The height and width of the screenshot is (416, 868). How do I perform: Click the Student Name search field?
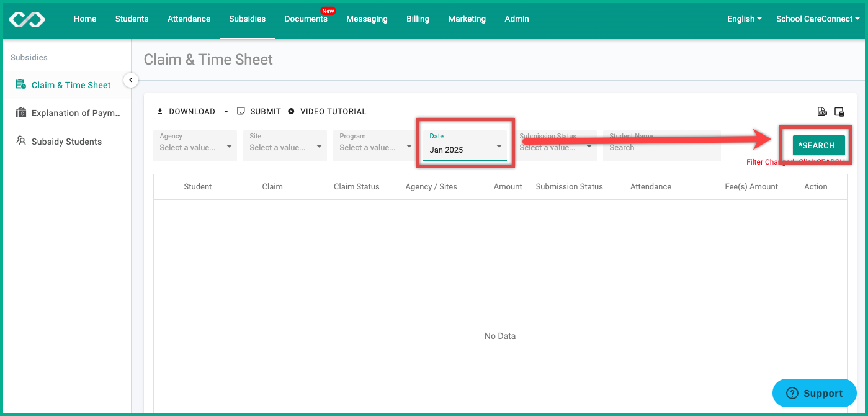tap(662, 145)
